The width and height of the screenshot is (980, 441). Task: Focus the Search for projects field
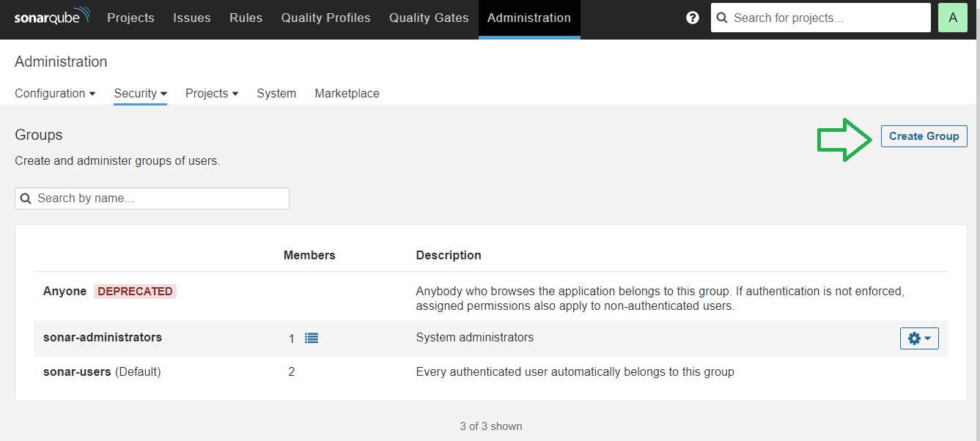pyautogui.click(x=821, y=18)
